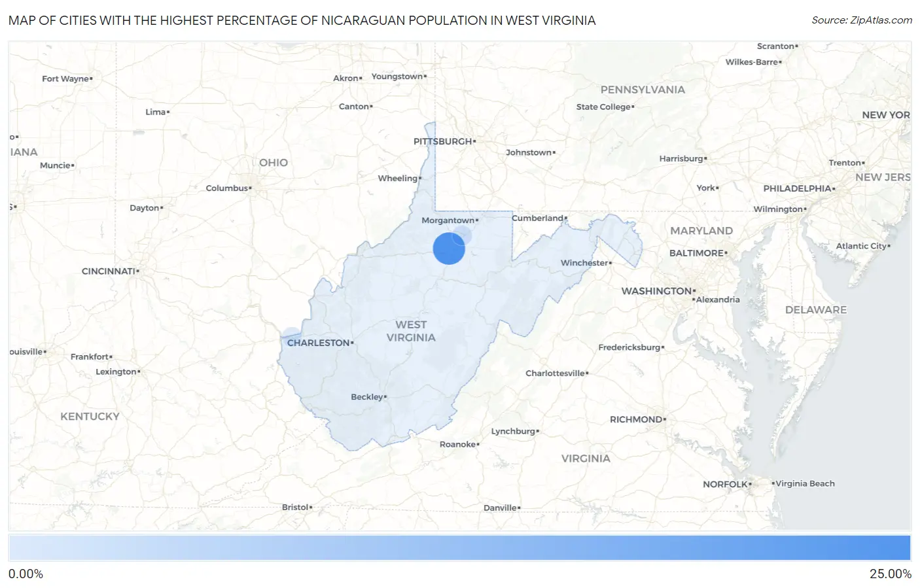920x588 pixels.
Task: Click the large blue bubble near Morgantown
Action: click(449, 249)
